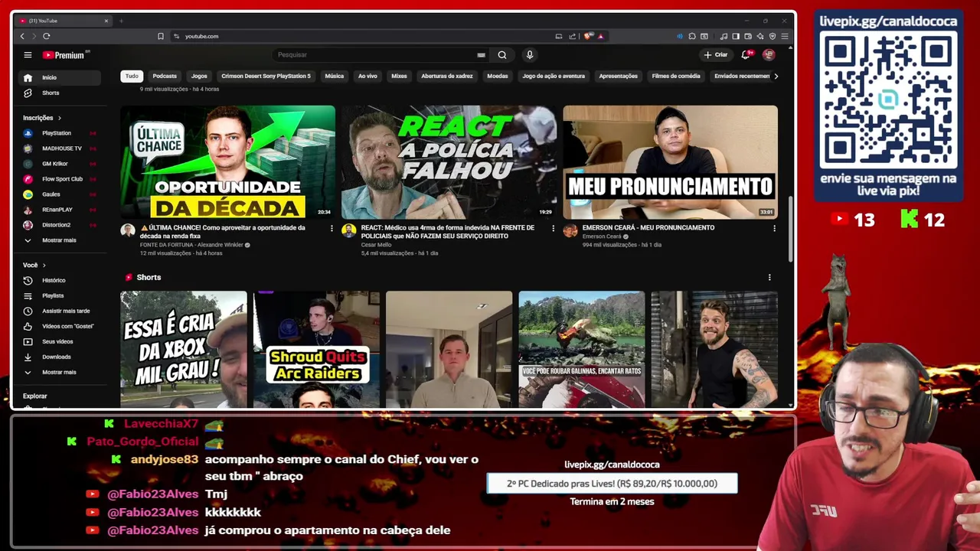This screenshot has height=551, width=980.
Task: Click the YouTube Premium logo
Action: tap(66, 55)
